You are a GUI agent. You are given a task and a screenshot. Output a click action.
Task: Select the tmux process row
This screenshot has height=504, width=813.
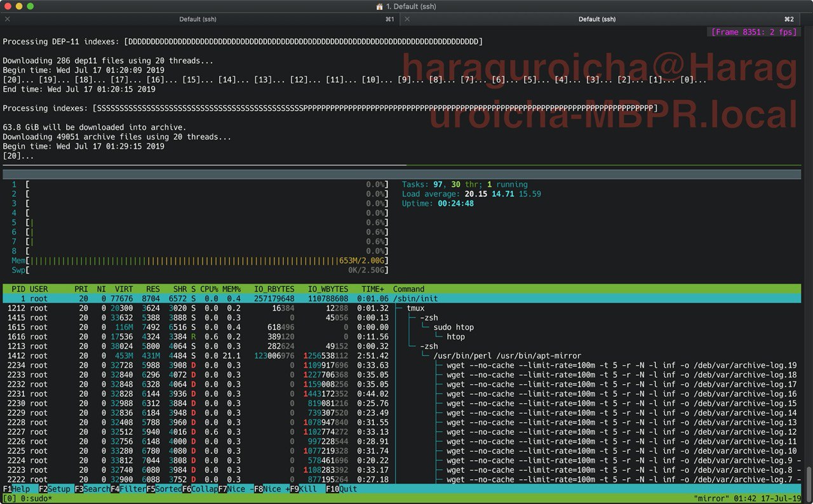coord(401,308)
